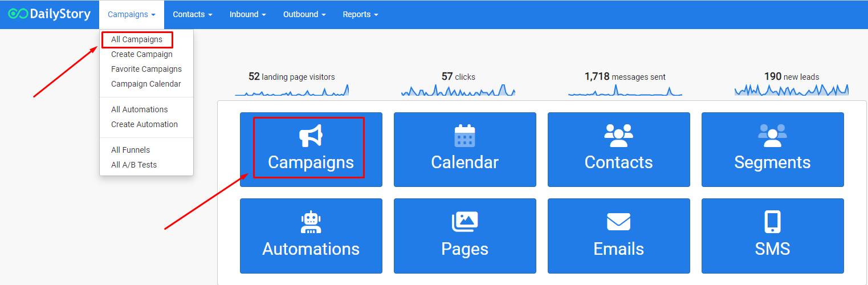
Task: Click the calendar icon on Calendar tile
Action: pos(465,136)
